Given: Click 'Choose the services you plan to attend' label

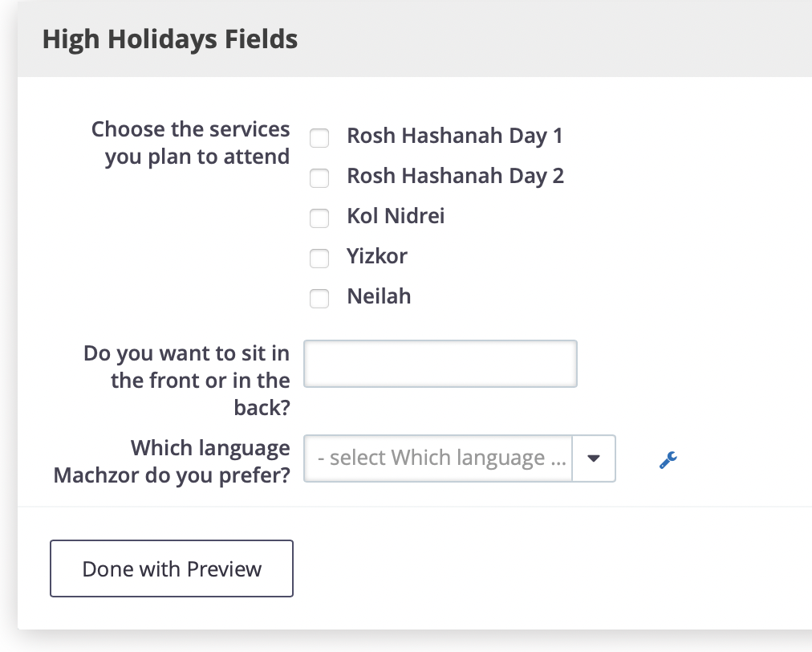Looking at the screenshot, I should 191,143.
